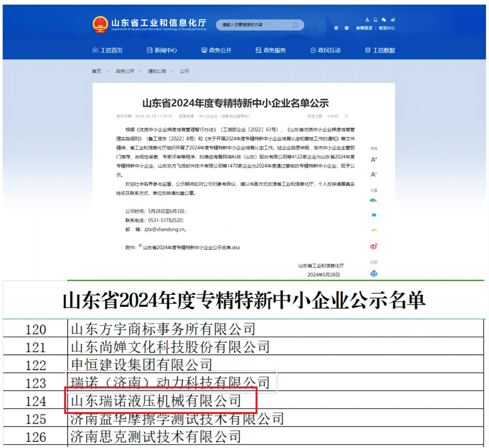The image size is (489, 448).
Task: Click the printer icon under 打印
Action: [373, 273]
